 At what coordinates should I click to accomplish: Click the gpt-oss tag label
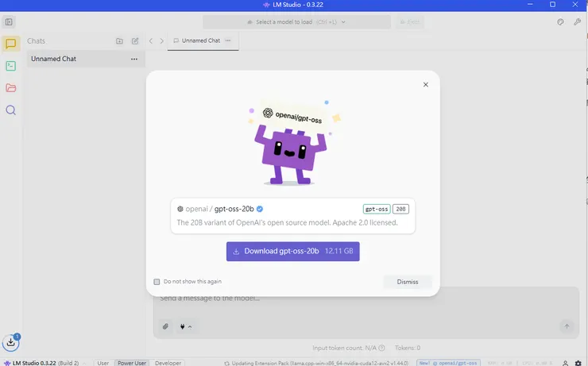click(x=377, y=209)
